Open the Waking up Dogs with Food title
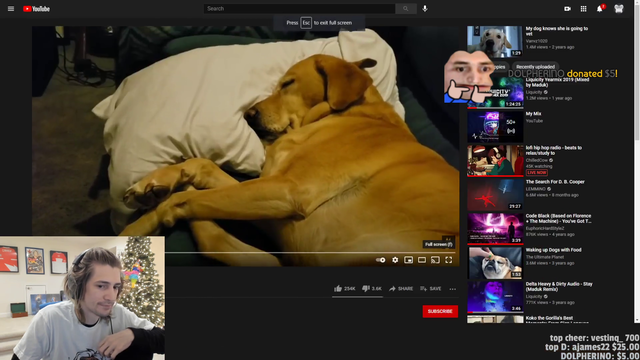Image resolution: width=640 pixels, height=360 pixels. [x=553, y=250]
